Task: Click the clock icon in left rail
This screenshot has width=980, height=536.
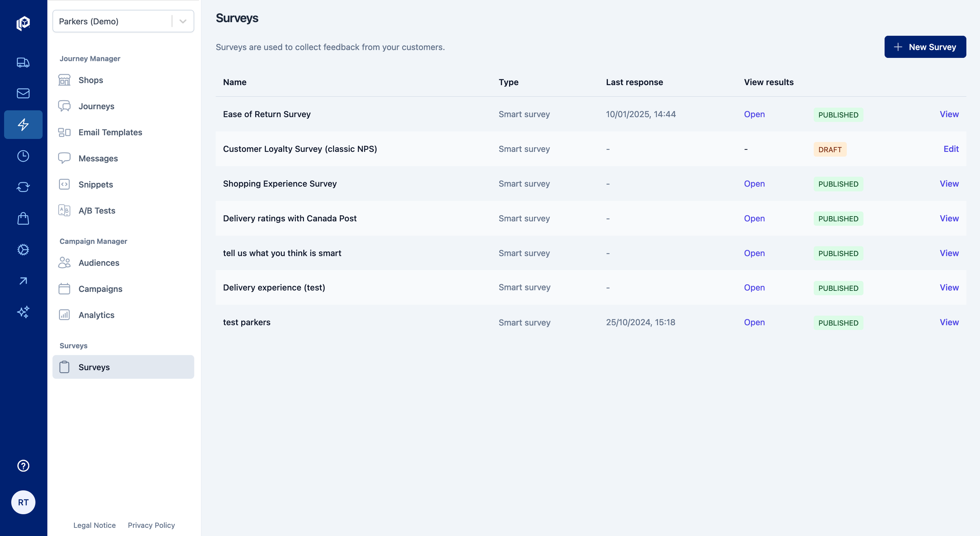Action: 23,156
